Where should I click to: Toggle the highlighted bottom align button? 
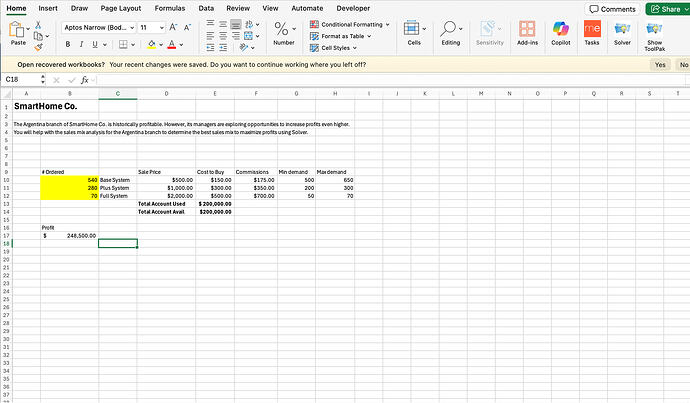[x=236, y=24]
